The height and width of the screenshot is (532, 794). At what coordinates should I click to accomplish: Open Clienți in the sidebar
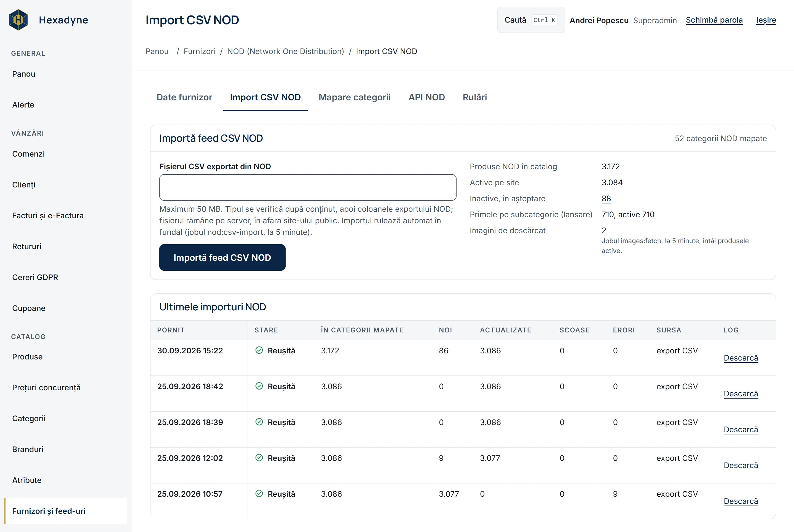point(66,185)
